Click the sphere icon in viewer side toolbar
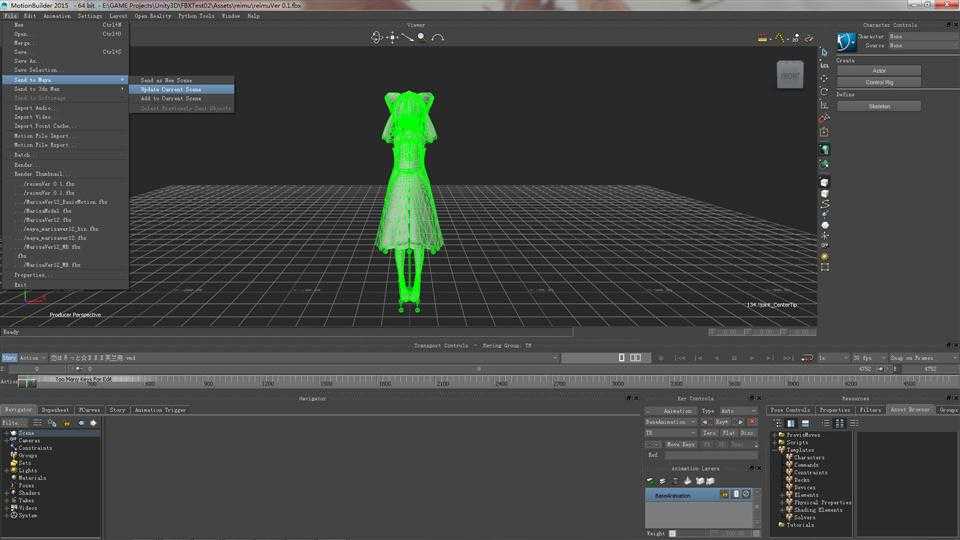The image size is (960, 540). point(825,225)
